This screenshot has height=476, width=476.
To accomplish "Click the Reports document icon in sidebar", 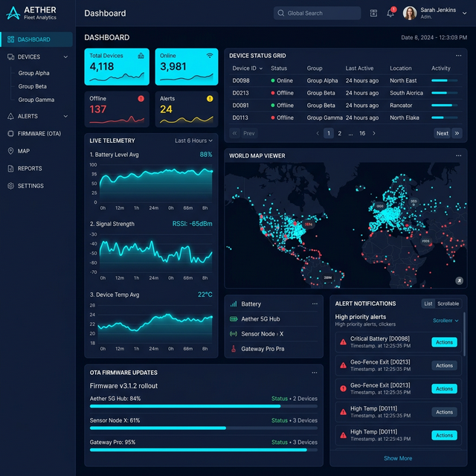I will 10,169.
